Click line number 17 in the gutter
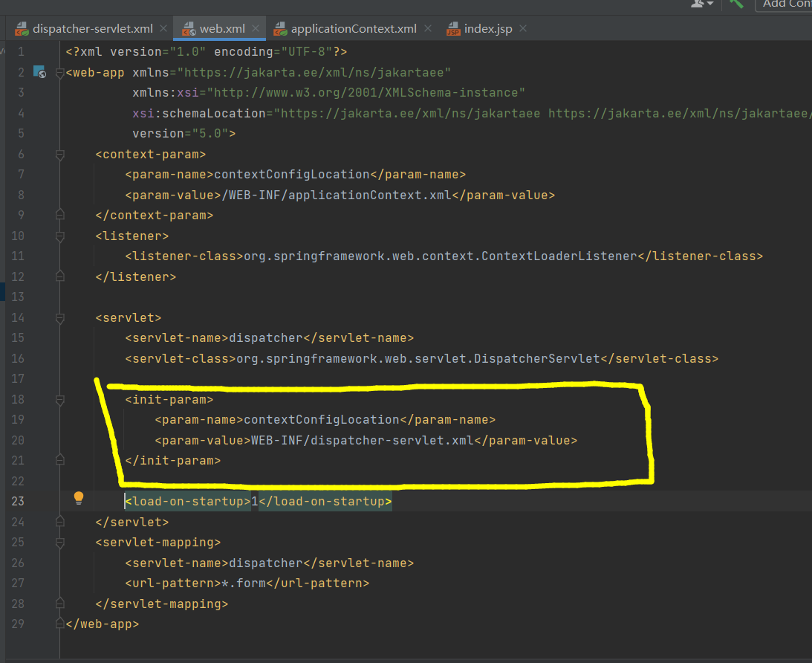The height and width of the screenshot is (663, 812). click(x=18, y=378)
